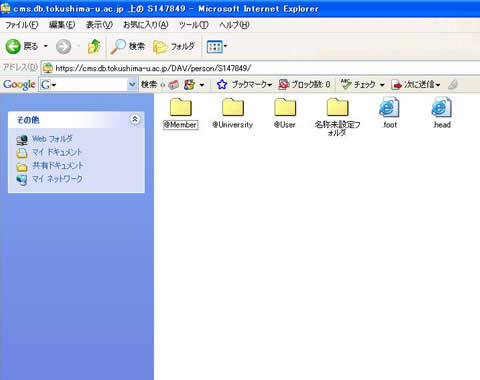Open the Web フォルダ link
The width and height of the screenshot is (480, 380).
pos(52,139)
